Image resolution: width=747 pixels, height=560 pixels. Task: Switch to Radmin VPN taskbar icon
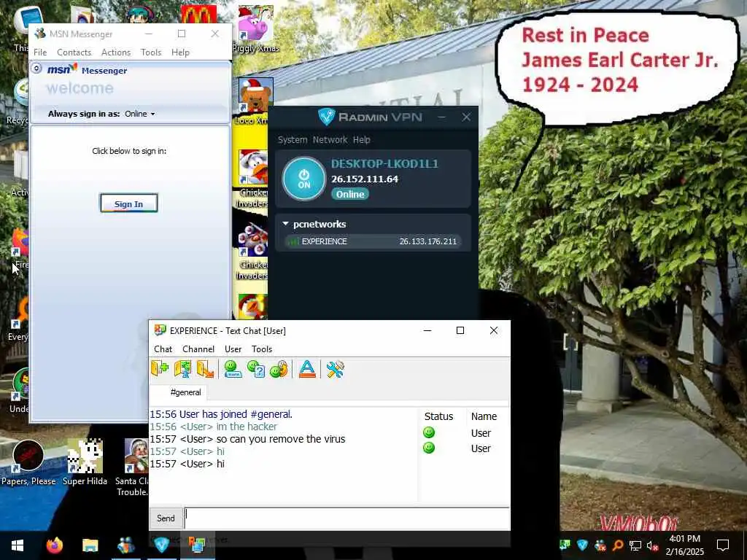pyautogui.click(x=161, y=545)
